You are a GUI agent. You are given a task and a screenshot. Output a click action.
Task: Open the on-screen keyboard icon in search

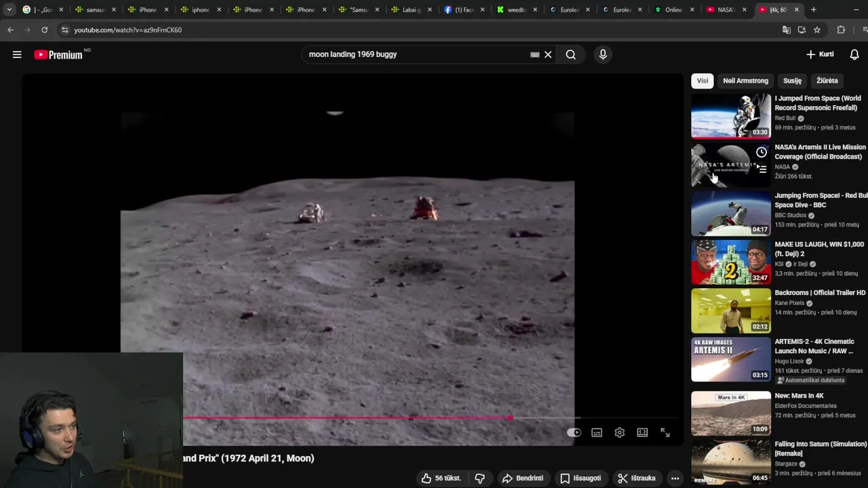tap(534, 55)
